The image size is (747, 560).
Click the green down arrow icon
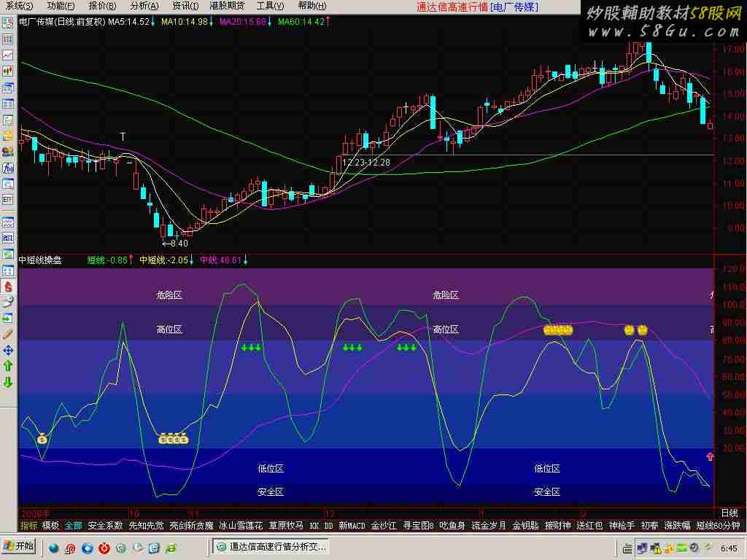[x=7, y=382]
